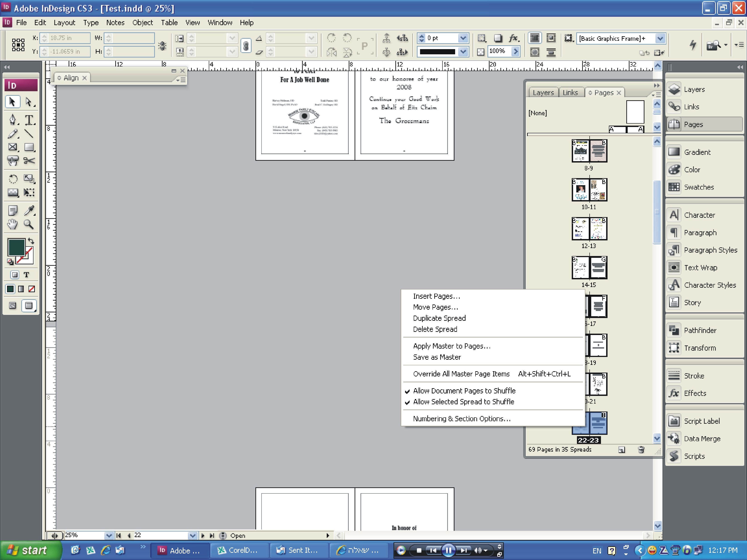The width and height of the screenshot is (747, 560).
Task: Select the Eyedropper tool
Action: point(29,210)
